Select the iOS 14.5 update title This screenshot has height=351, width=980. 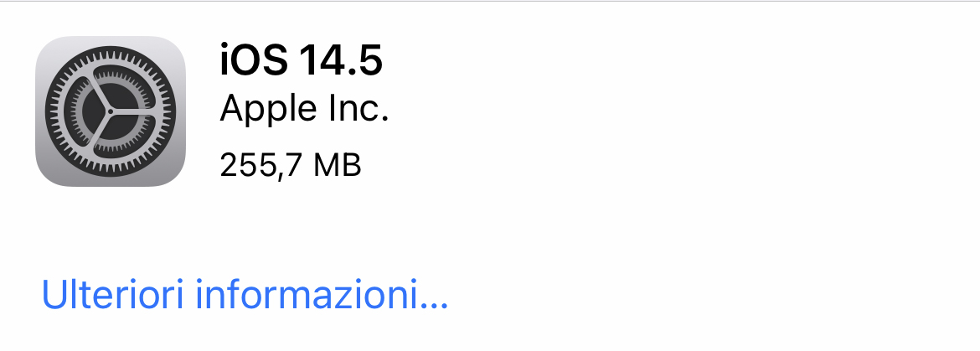(x=301, y=60)
